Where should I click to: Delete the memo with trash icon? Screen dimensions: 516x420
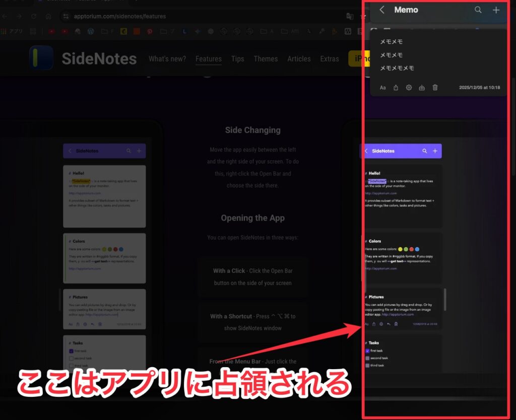[435, 88]
